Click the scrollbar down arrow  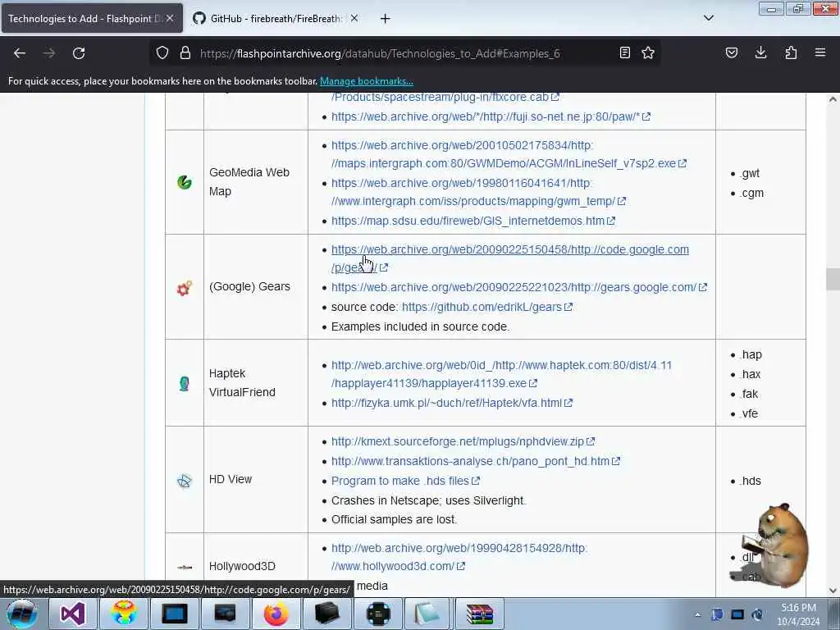click(x=832, y=591)
